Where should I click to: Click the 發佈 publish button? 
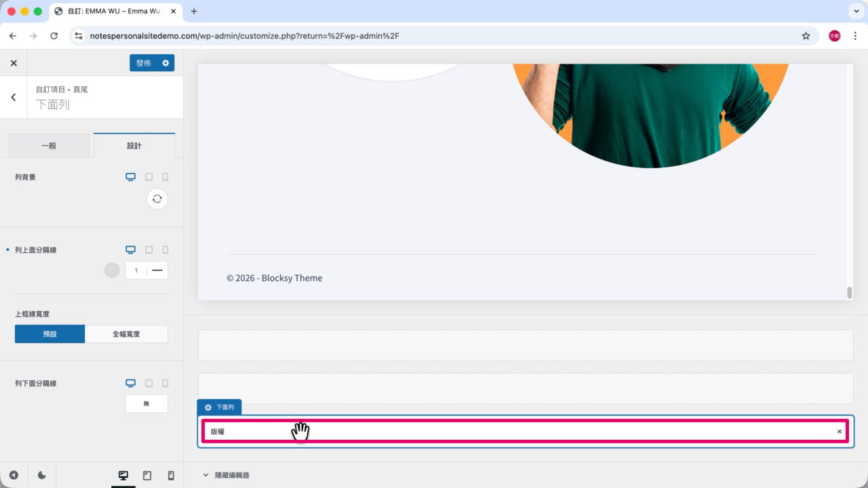point(144,63)
